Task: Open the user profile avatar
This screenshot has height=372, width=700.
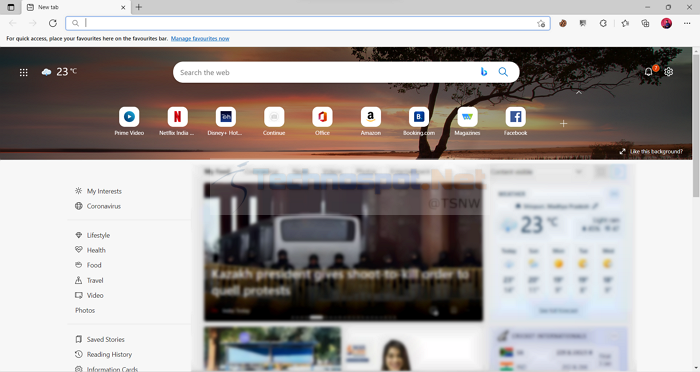Action: (667, 23)
